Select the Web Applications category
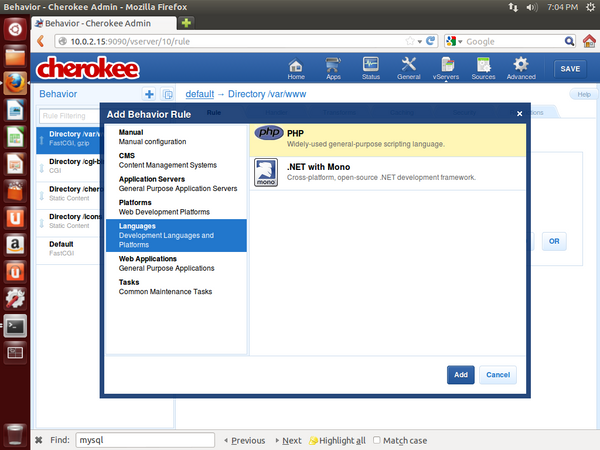Image resolution: width=600 pixels, height=450 pixels. coord(176,263)
